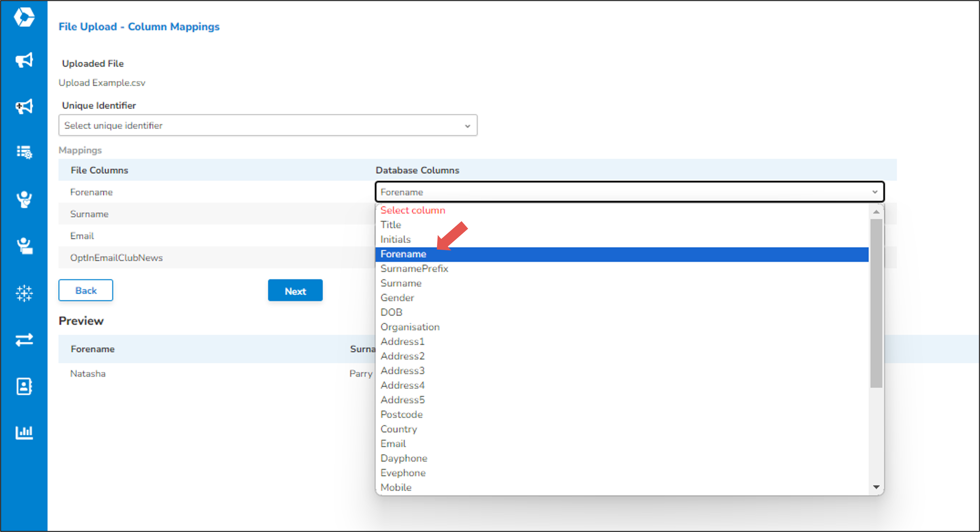Select Title from the column list
The image size is (980, 532).
(622, 225)
